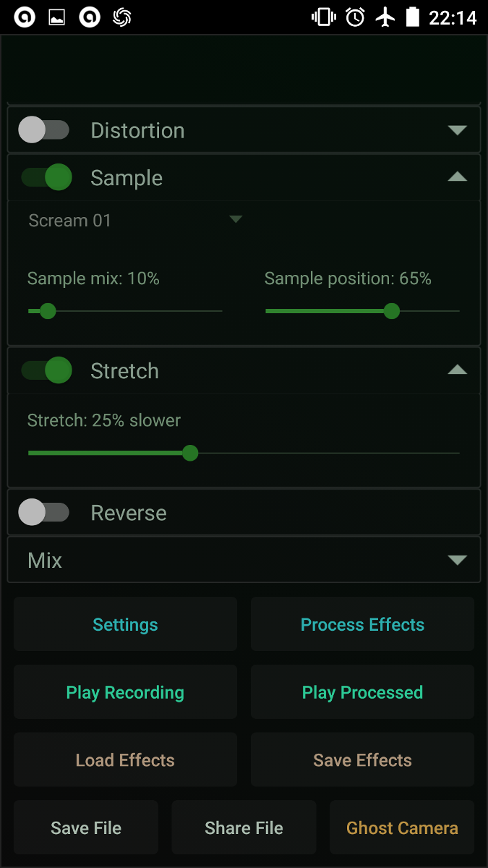Open Ghost Camera

click(402, 827)
